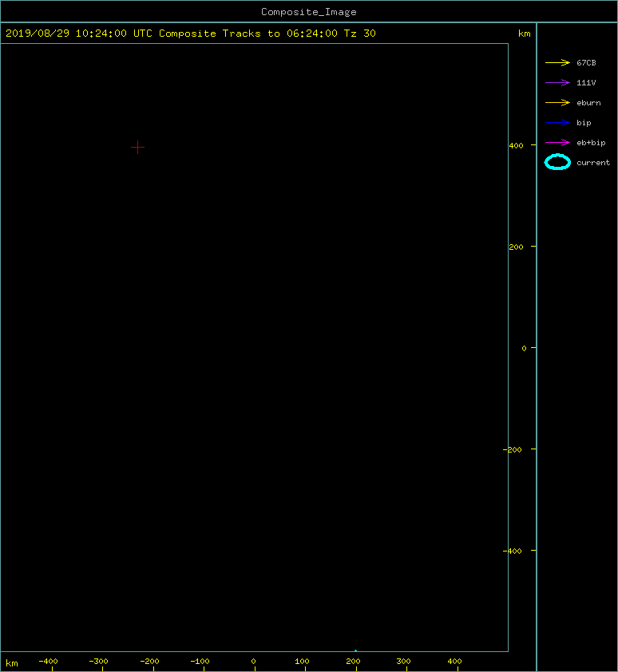Select the eburn legend label
This screenshot has width=618, height=672.
588,103
